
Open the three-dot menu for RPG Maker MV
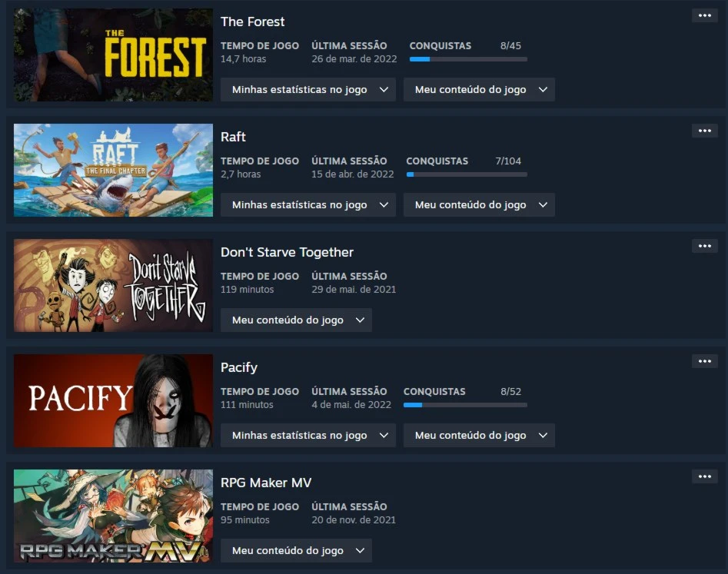[704, 476]
